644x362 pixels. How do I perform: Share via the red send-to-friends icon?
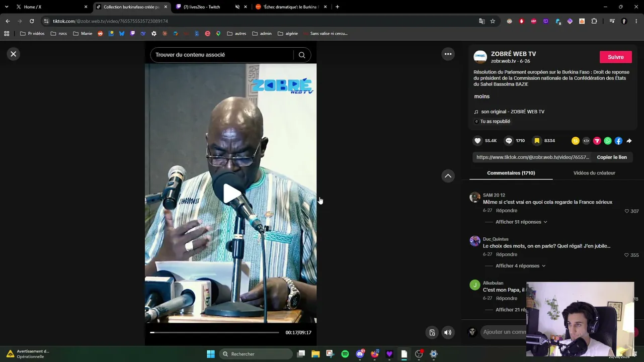pyautogui.click(x=597, y=141)
